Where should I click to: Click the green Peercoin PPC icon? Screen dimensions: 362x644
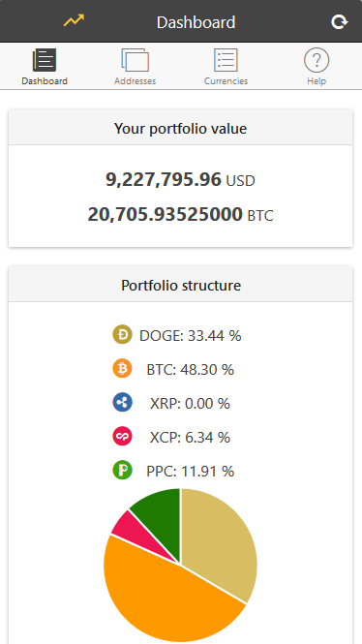coord(122,471)
